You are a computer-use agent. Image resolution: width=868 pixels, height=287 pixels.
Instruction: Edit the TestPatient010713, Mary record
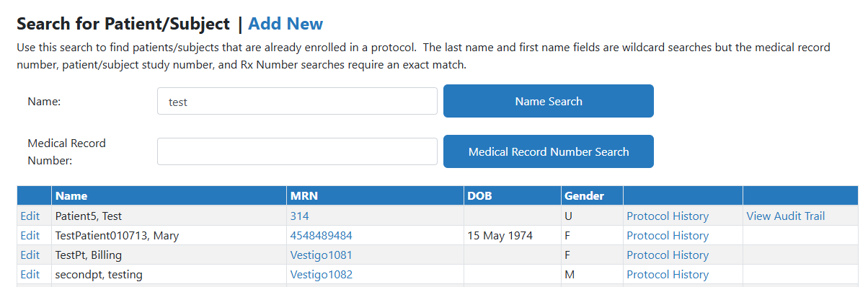[x=30, y=235]
